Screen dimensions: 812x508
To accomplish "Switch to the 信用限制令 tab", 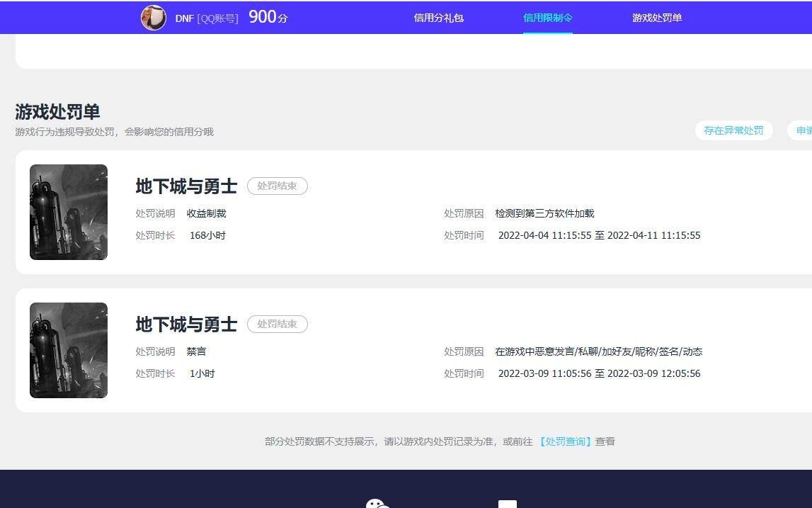I will [547, 18].
